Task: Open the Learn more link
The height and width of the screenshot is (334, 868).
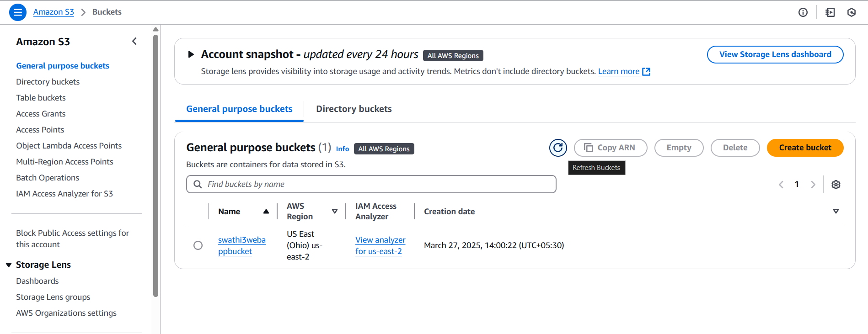Action: click(x=619, y=71)
